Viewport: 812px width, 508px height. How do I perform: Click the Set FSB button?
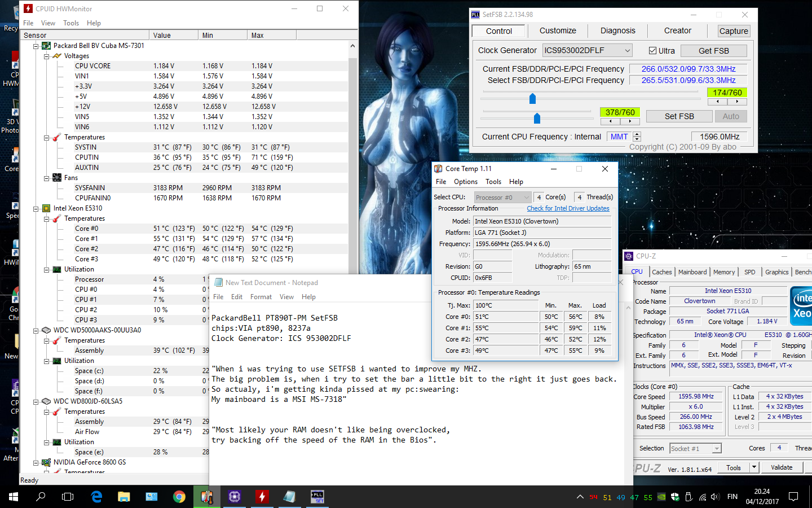point(679,116)
